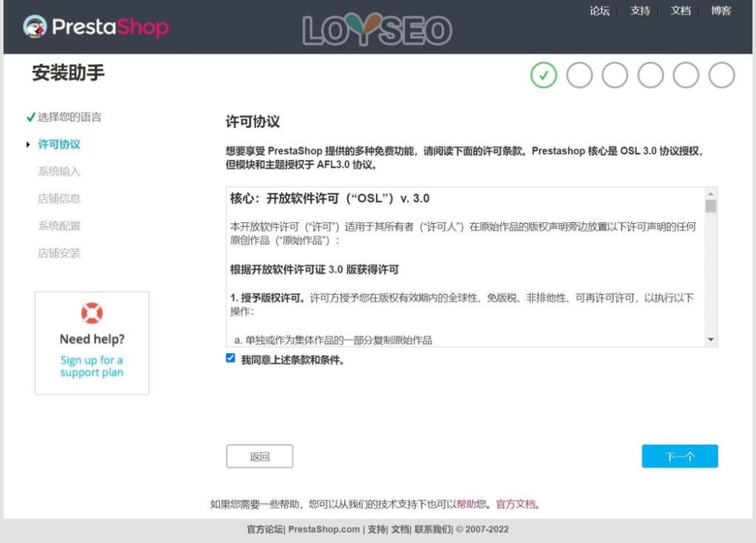Click the blue 下一个 next button
The image size is (756, 543).
[680, 456]
